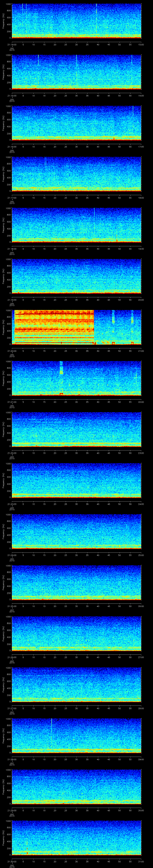Click the 15:00 end time label
This screenshot has width=153, height=868.
click(x=141, y=44)
